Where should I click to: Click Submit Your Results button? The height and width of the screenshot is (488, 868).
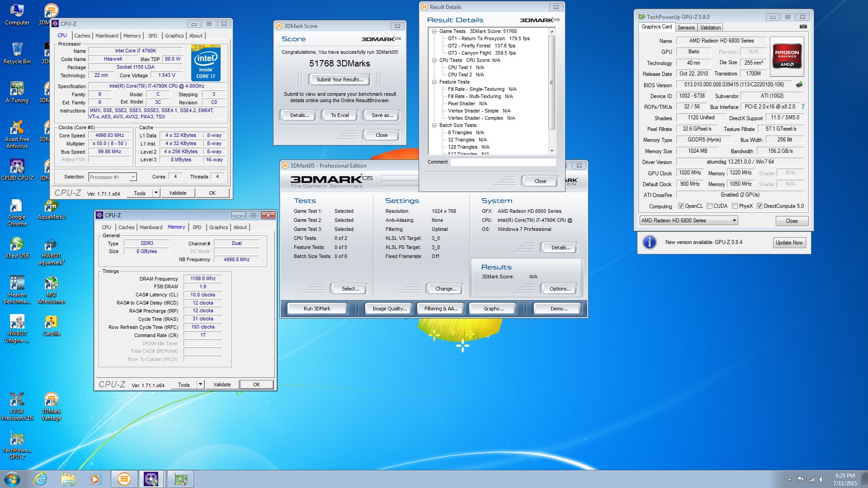tap(340, 80)
